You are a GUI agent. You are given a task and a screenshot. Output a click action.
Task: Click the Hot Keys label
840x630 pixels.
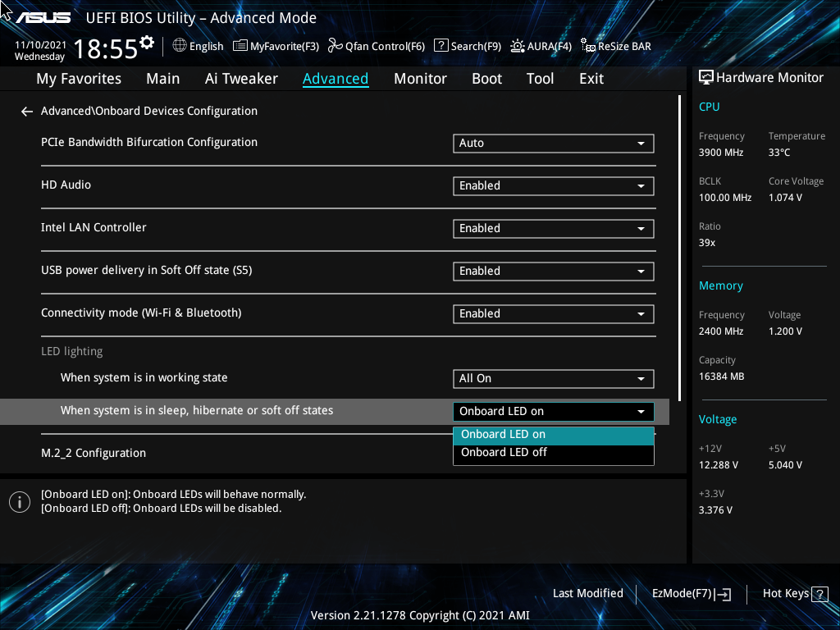(x=785, y=594)
